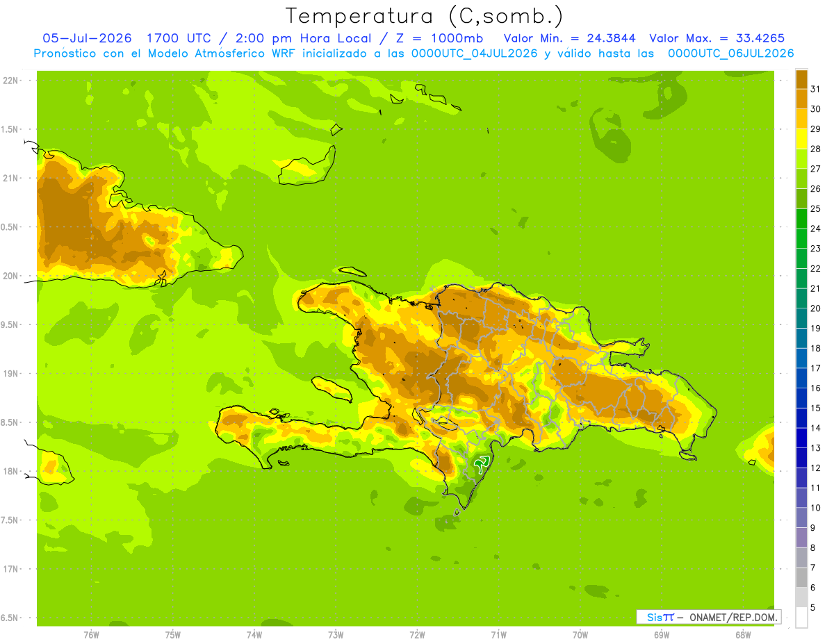Click the "21N" latitude label

tap(10, 178)
